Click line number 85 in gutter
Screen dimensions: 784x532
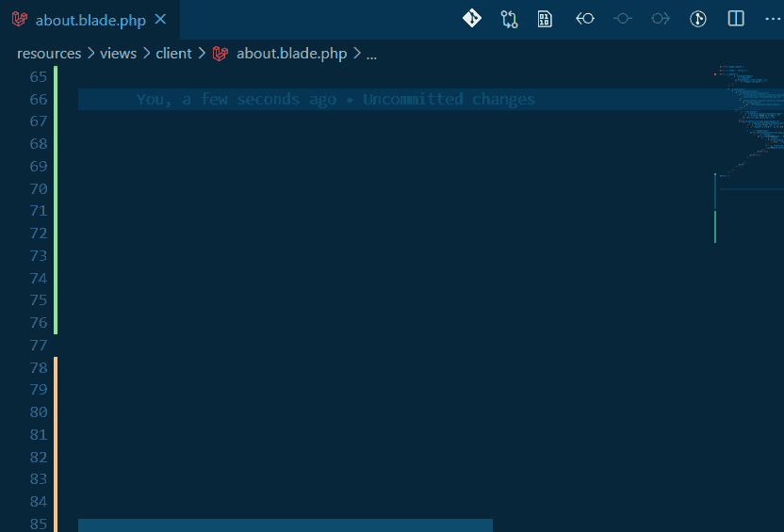coord(39,524)
